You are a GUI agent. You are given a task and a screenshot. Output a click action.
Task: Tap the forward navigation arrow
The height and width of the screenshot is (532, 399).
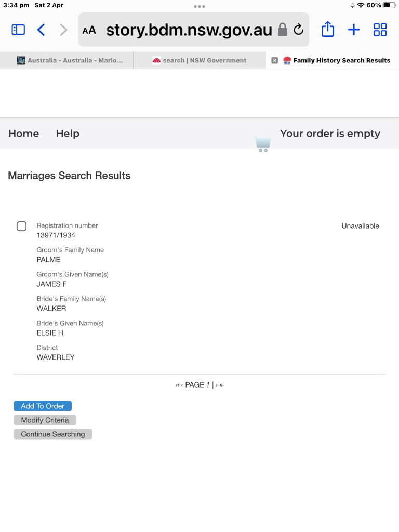point(63,30)
